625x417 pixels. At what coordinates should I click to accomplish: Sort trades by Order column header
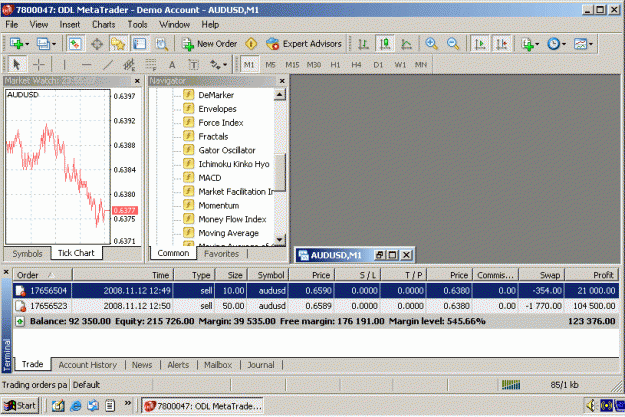43,275
